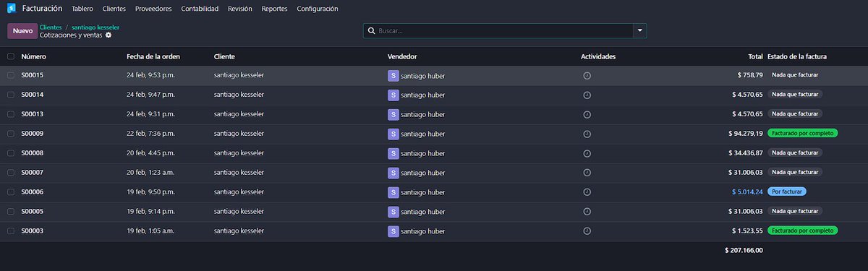Select the checkbox for order S00007
The height and width of the screenshot is (271, 868).
(11, 173)
